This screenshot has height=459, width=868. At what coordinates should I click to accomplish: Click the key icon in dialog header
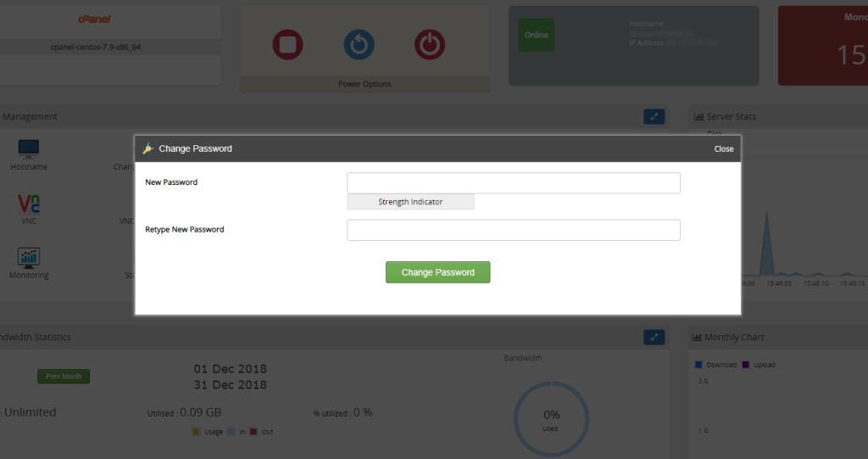point(147,148)
